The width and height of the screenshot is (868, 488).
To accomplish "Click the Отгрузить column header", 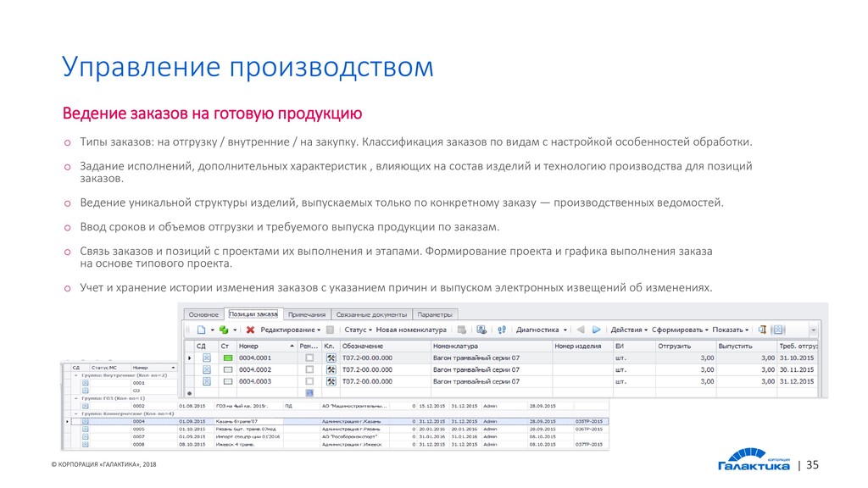I will [685, 346].
